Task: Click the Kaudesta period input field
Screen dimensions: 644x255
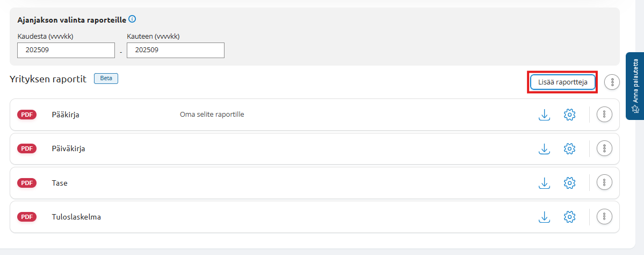Action: coord(66,51)
